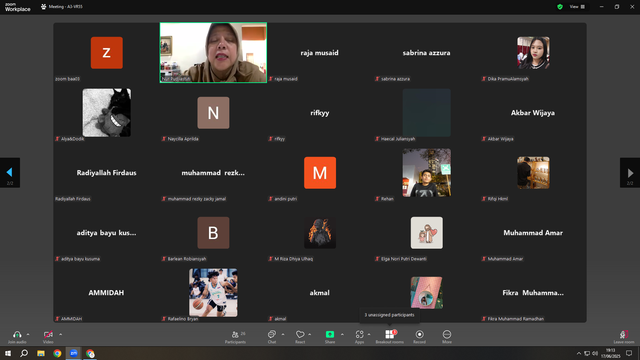The width and height of the screenshot is (640, 360).
Task: Open audio options arrow beside Join audio
Action: (x=28, y=334)
